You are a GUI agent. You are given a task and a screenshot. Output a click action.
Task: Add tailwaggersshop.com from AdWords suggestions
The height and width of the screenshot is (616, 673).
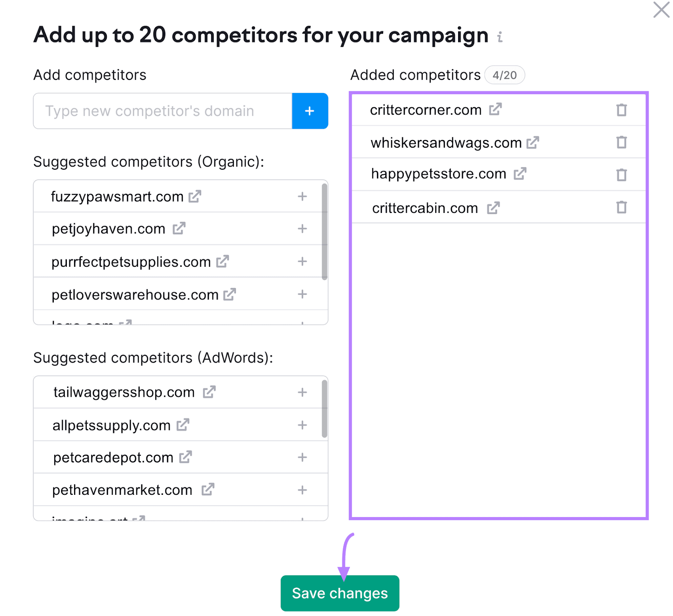pyautogui.click(x=302, y=392)
